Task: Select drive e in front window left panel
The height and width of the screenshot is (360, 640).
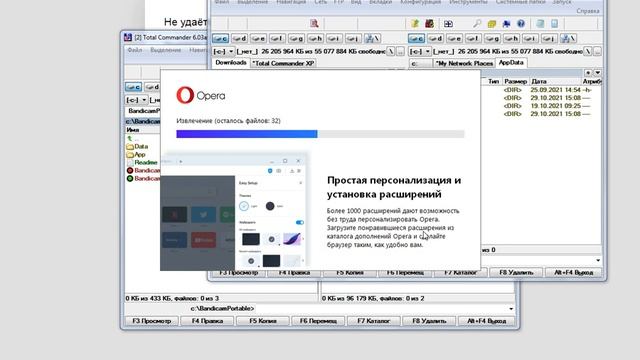Action: [258, 38]
